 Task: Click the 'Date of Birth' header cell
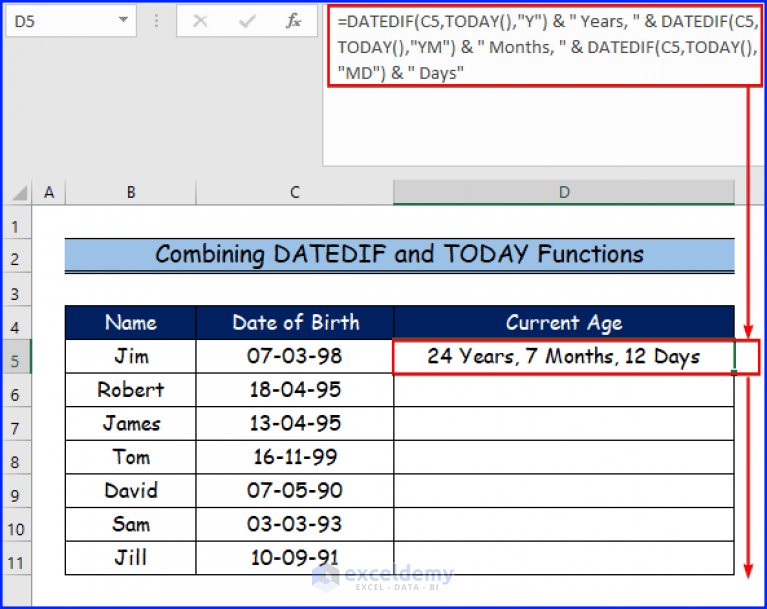[294, 323]
